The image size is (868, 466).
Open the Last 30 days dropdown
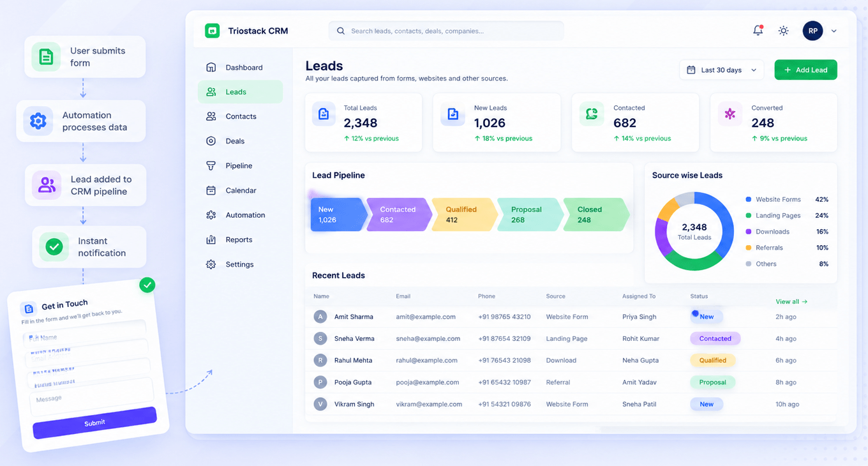click(721, 70)
